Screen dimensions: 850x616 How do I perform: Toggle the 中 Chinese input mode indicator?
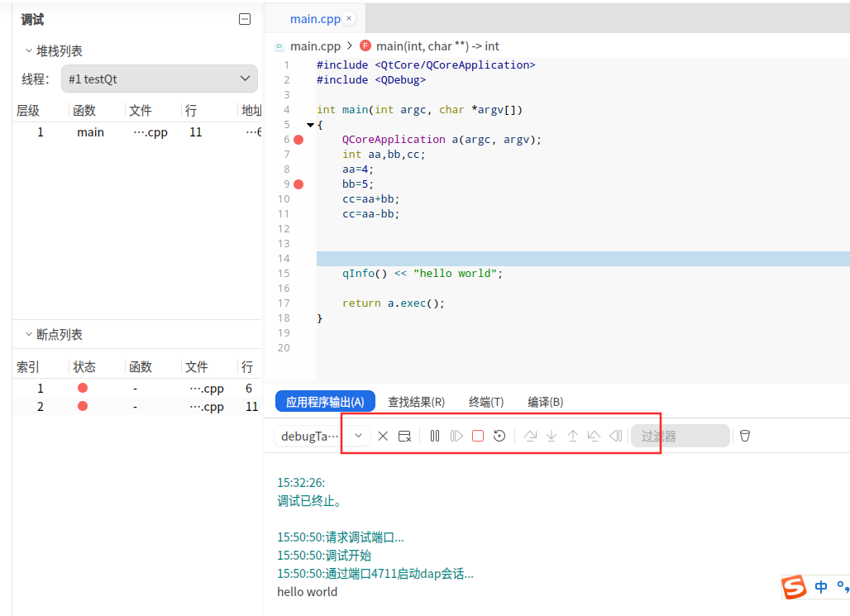point(821,587)
